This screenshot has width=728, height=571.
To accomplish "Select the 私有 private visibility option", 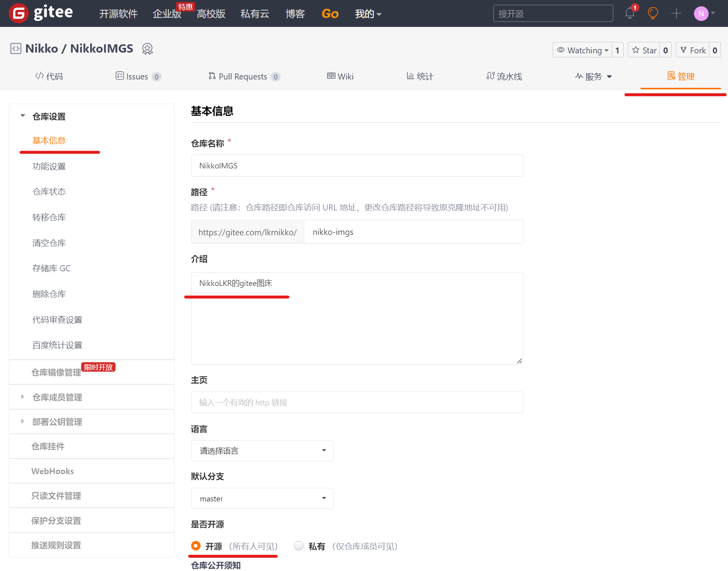I will pyautogui.click(x=299, y=546).
